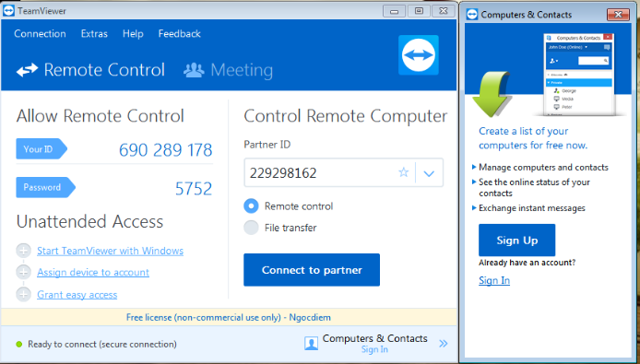Click the Your ID number 690 289 178
640x364 pixels.
pyautogui.click(x=166, y=150)
